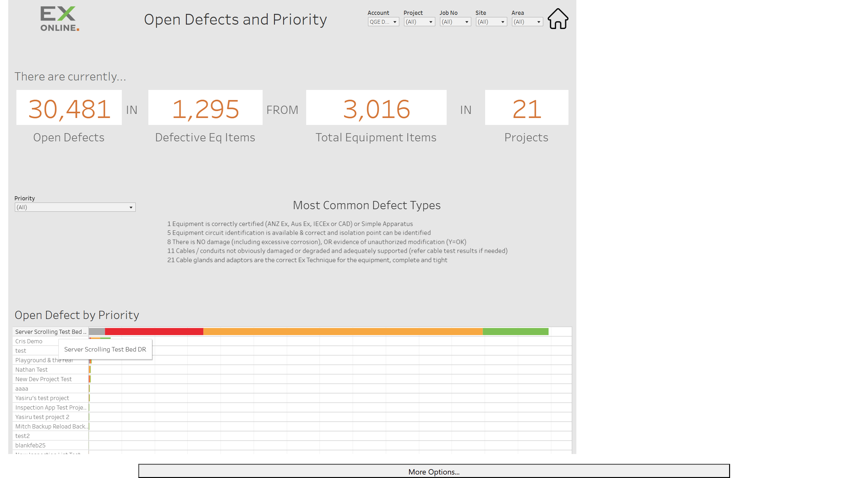Select Yasiru test project 2 row
868x478 pixels.
tap(42, 417)
